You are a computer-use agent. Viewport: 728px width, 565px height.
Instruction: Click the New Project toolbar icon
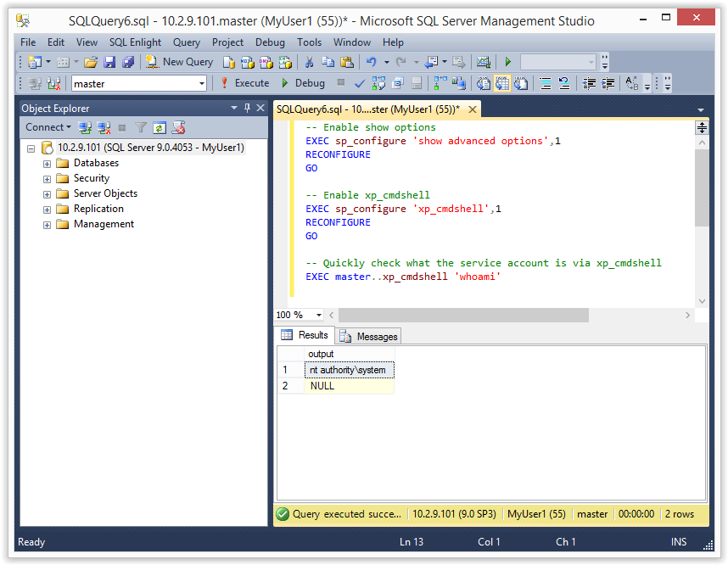tap(35, 62)
